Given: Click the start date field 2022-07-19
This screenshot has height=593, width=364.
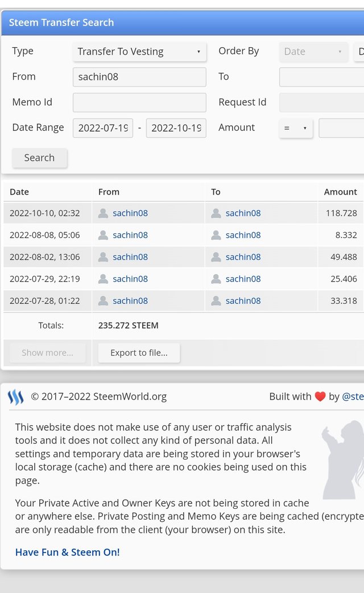Looking at the screenshot, I should pos(103,128).
